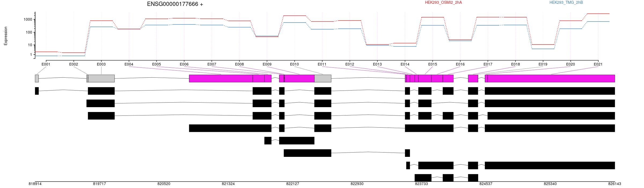Select the first transcript's leftmost black exon
Viewport: 644px width, 188px height.
click(37, 91)
